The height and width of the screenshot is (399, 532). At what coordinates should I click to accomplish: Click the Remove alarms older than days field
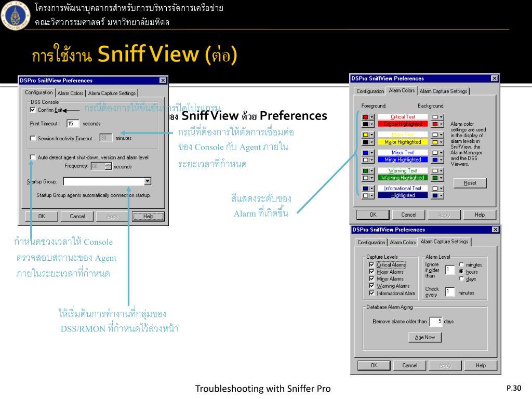tap(436, 321)
